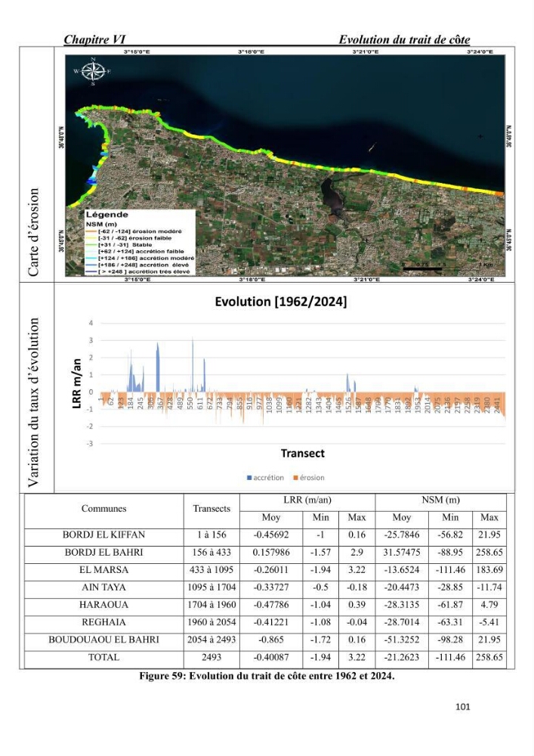The height and width of the screenshot is (756, 534).
Task: Click the Figure 59 caption
Action: coord(267,676)
